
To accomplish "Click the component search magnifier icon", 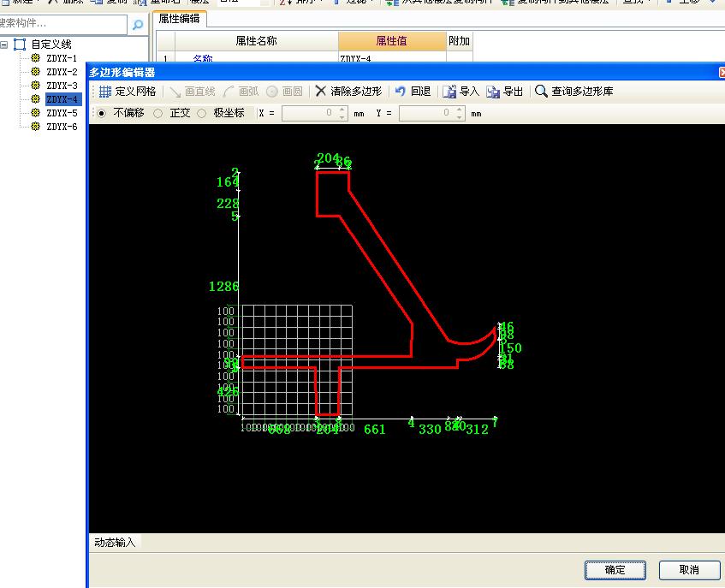I will tap(137, 25).
